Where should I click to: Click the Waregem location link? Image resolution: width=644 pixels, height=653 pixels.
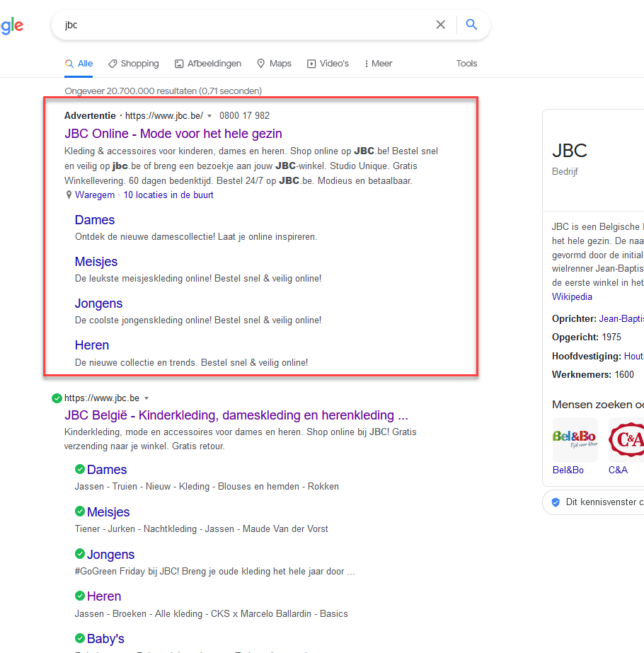(95, 195)
